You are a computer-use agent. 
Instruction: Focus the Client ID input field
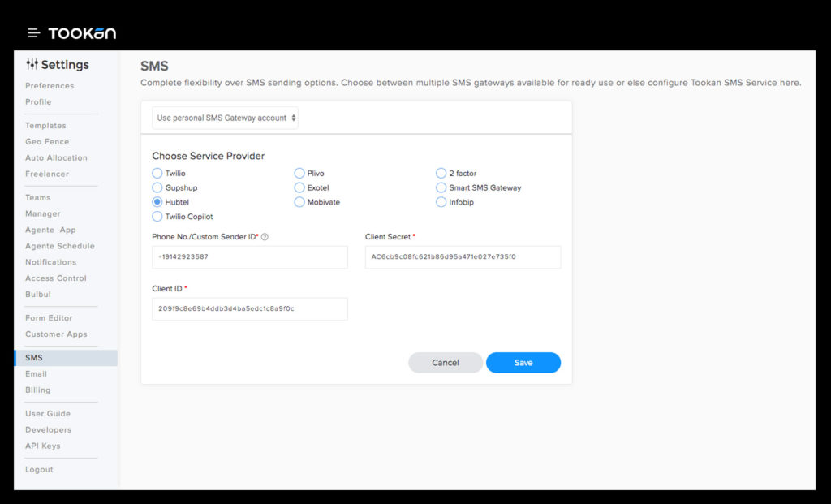250,309
